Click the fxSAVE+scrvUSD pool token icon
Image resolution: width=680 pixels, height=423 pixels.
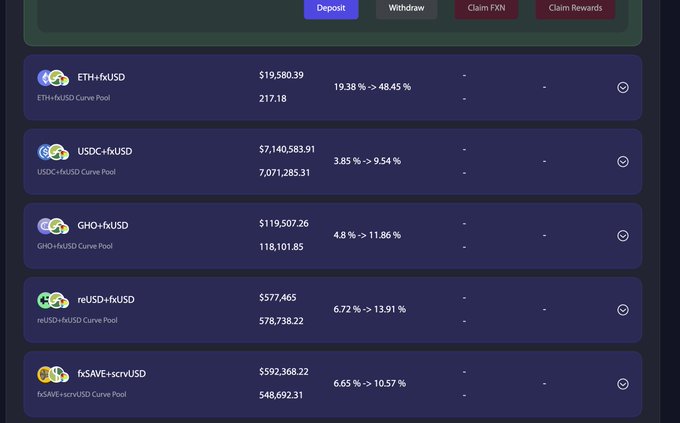tap(52, 374)
